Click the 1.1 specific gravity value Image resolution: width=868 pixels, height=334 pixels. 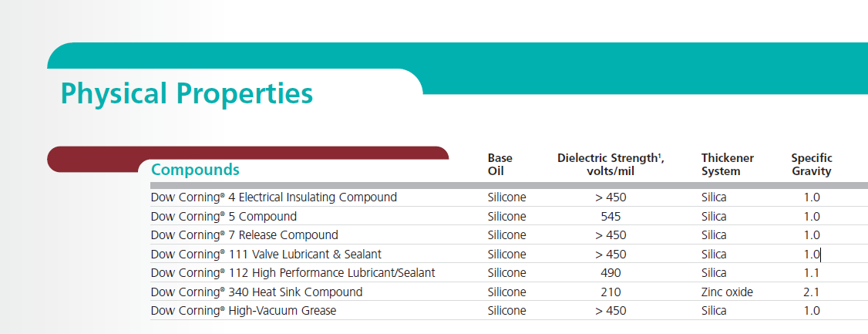pos(812,273)
